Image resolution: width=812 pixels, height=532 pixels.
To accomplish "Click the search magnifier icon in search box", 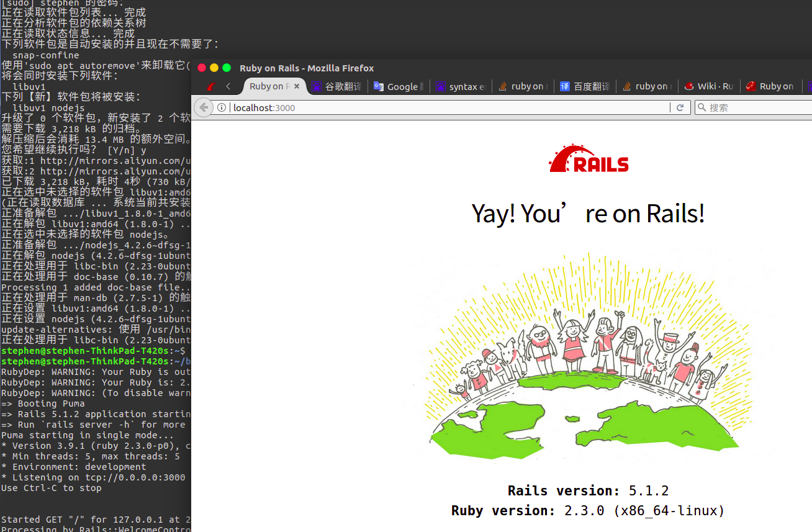I will (x=701, y=108).
